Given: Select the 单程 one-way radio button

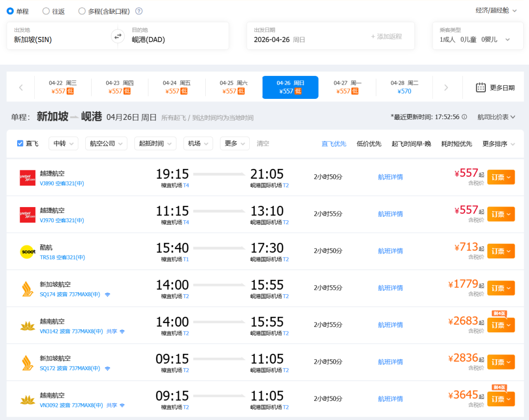Looking at the screenshot, I should click(x=10, y=11).
